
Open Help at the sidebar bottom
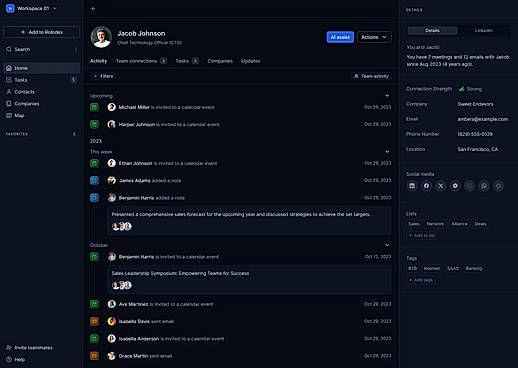(x=16, y=359)
